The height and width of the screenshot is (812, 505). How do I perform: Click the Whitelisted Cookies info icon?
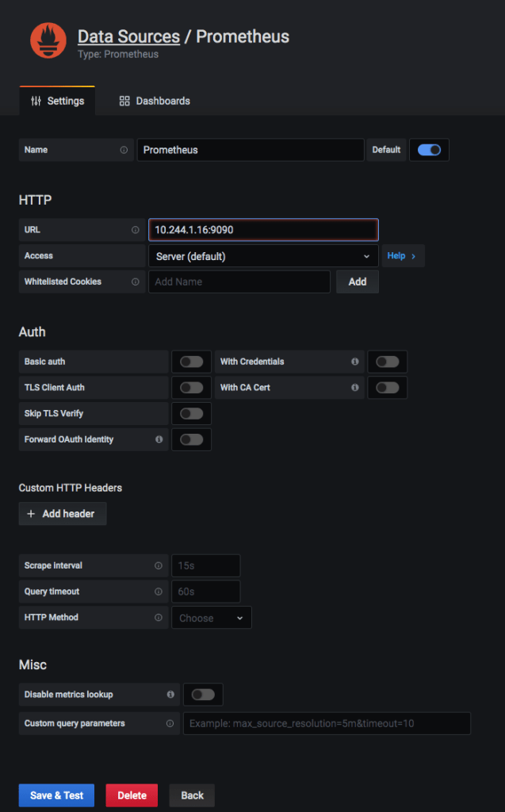coord(135,282)
